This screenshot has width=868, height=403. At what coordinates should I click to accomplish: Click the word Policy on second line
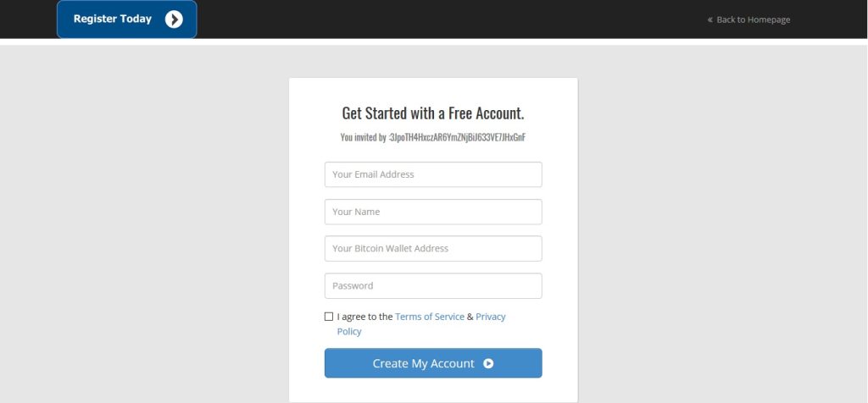coord(349,332)
